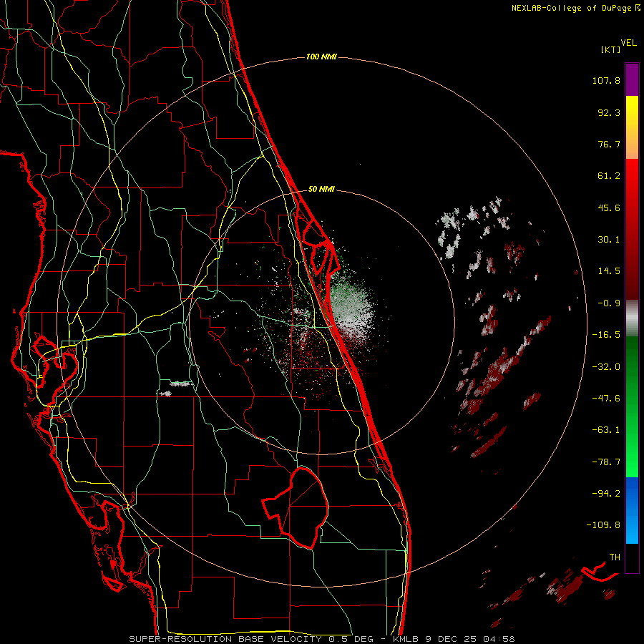The image size is (644, 644).
Task: Click the -0.9 velocity scale value
Action: pos(609,303)
